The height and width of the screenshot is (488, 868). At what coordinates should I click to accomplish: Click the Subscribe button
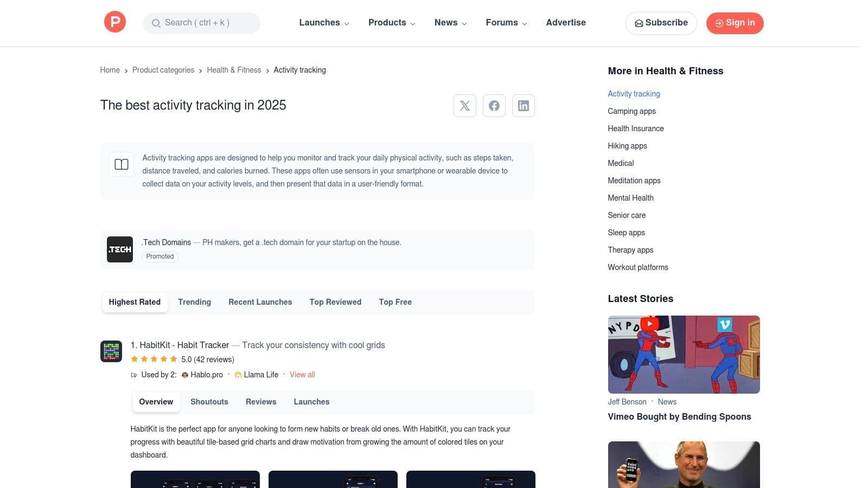click(661, 23)
